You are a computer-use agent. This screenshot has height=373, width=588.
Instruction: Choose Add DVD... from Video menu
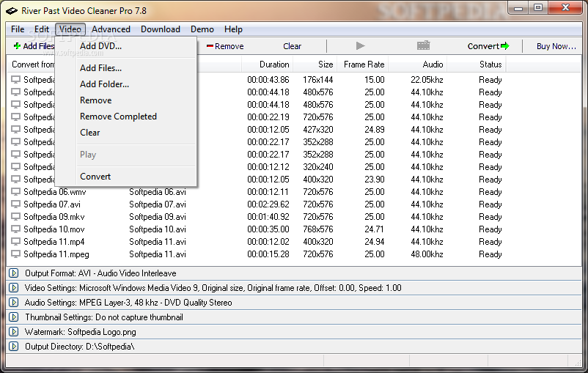pyautogui.click(x=126, y=46)
